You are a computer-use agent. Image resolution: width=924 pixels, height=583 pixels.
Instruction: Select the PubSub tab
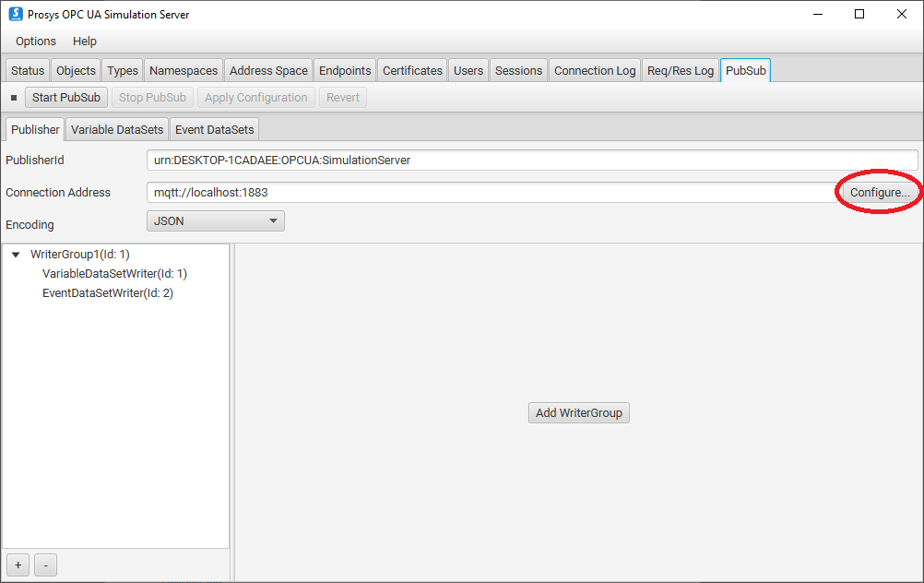tap(746, 71)
